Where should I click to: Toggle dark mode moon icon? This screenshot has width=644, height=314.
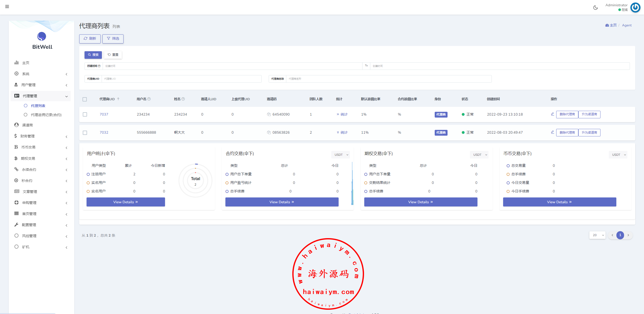595,8
